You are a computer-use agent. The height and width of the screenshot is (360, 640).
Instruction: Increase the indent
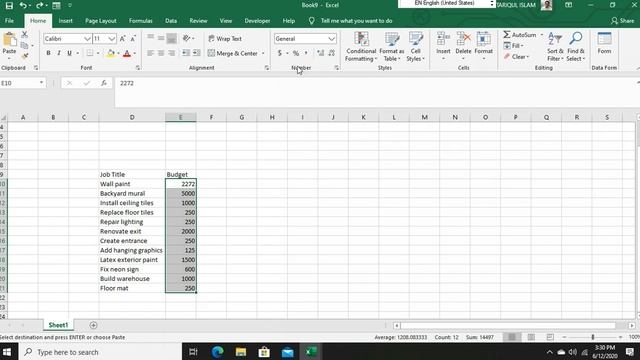coord(197,53)
